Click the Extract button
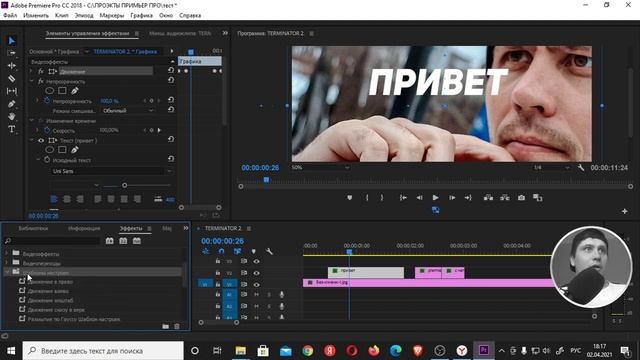The width and height of the screenshot is (640, 360). (505, 198)
